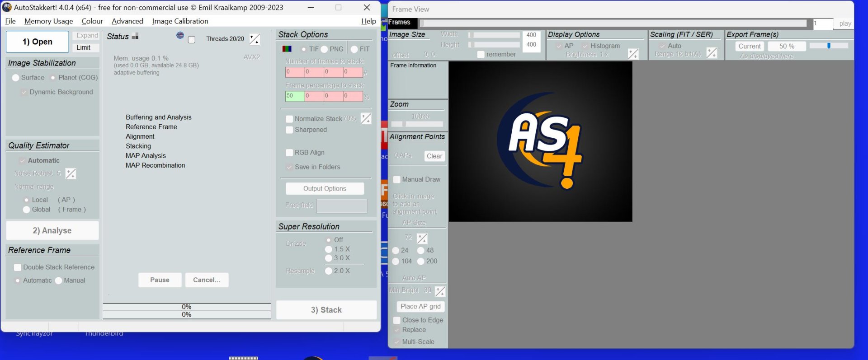Select the Local (AP) quality option
Screen dimensions: 868x360
pyautogui.click(x=26, y=200)
